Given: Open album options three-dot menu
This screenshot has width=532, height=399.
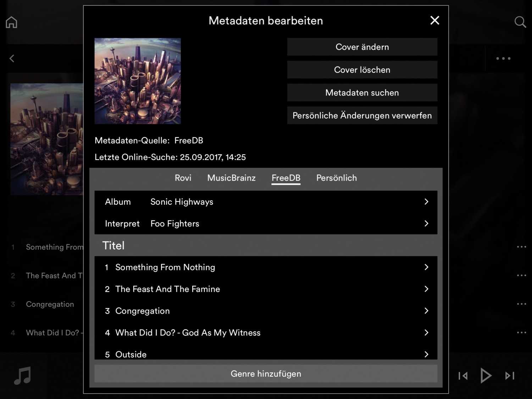Looking at the screenshot, I should (503, 59).
